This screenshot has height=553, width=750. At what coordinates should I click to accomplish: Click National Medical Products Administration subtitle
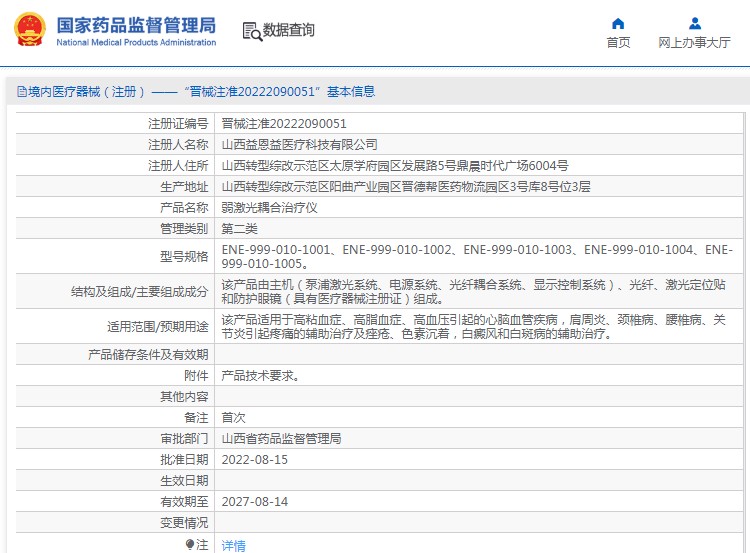pos(136,42)
